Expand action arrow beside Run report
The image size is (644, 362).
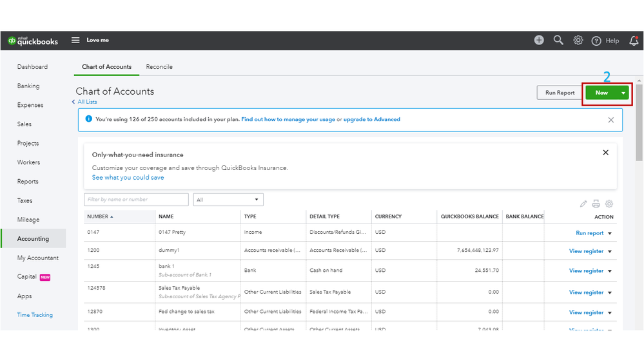(610, 233)
